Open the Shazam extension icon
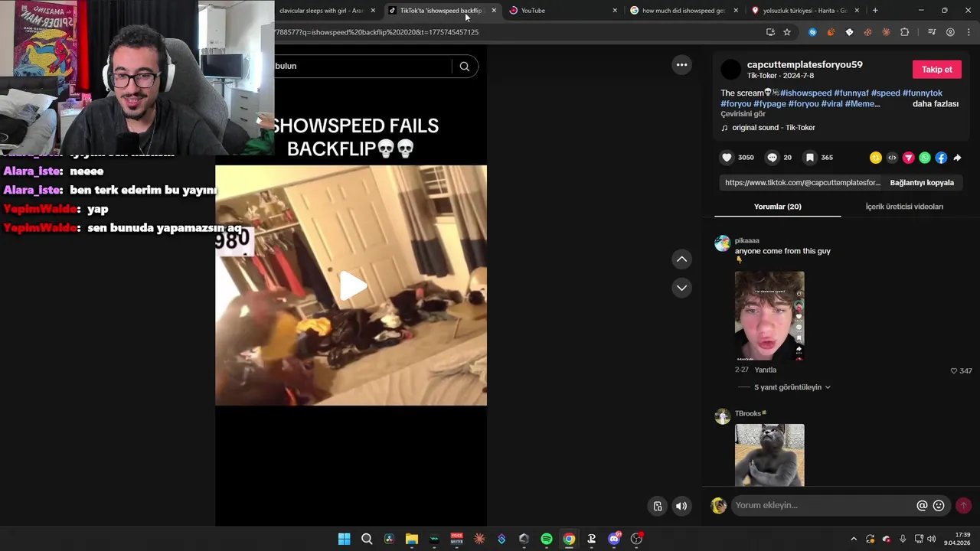The width and height of the screenshot is (980, 551). pos(812,32)
